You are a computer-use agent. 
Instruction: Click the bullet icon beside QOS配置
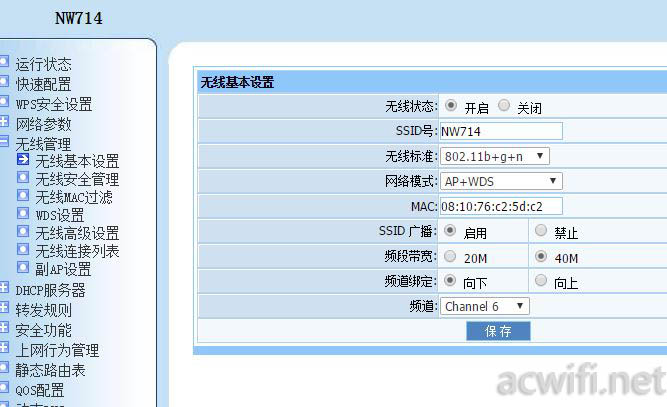[4, 387]
